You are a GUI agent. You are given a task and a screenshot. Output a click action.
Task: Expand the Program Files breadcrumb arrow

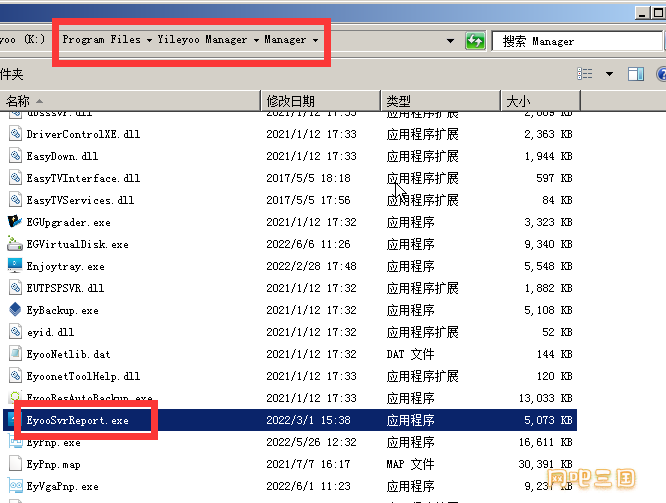tap(150, 40)
